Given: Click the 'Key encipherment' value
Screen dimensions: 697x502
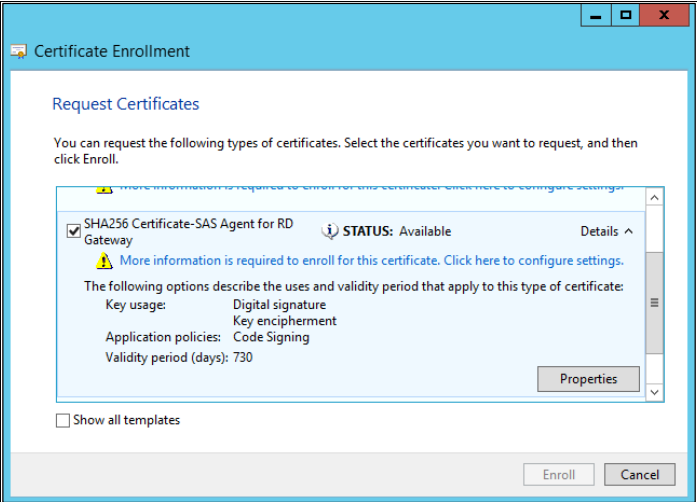Looking at the screenshot, I should pos(285,321).
